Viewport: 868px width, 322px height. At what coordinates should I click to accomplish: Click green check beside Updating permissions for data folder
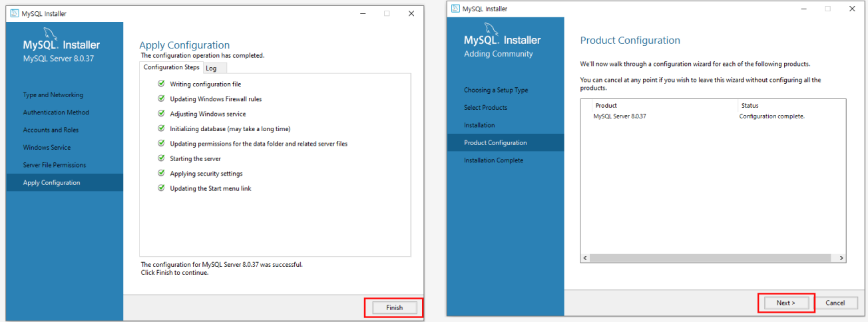(161, 143)
